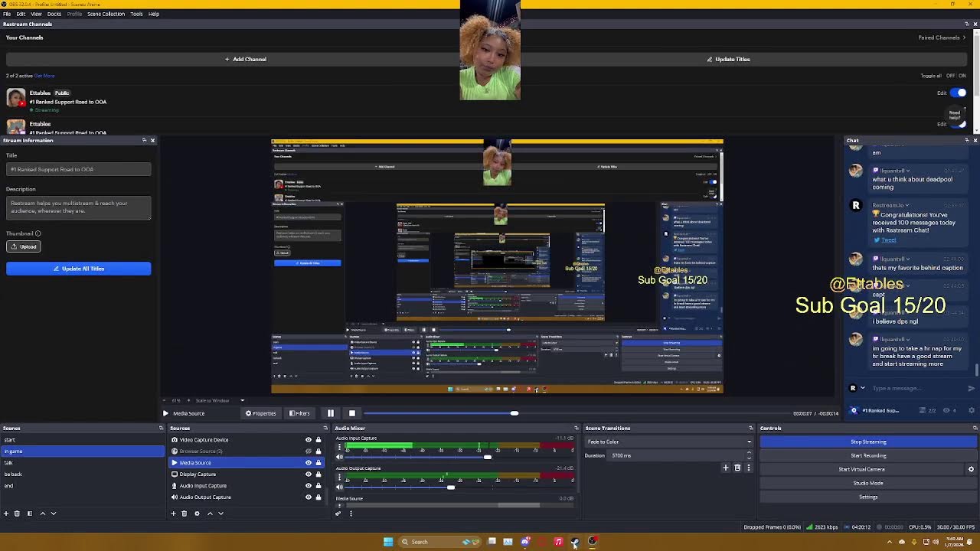The image size is (980, 551).
Task: Open the Scene Collection menu
Action: 106,14
